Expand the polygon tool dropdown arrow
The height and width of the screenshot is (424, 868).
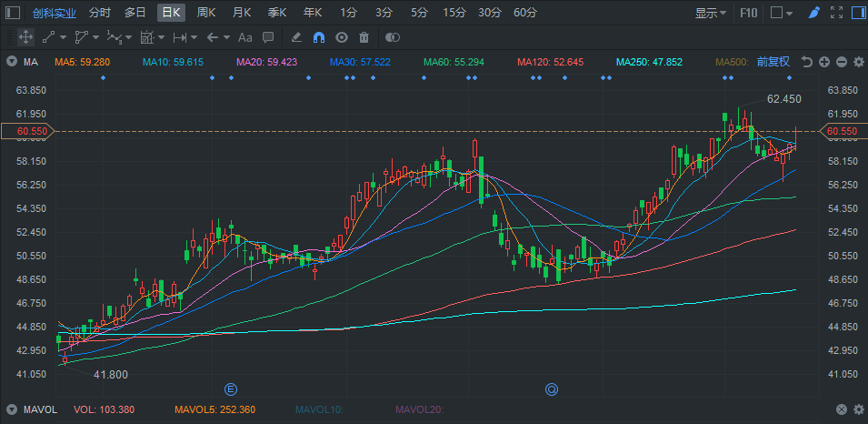click(x=95, y=37)
